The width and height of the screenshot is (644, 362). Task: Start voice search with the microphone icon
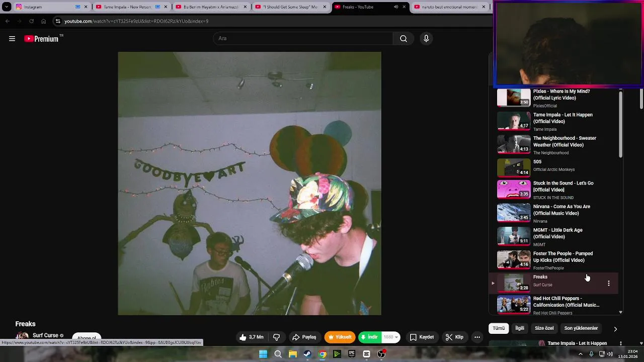coord(426,39)
